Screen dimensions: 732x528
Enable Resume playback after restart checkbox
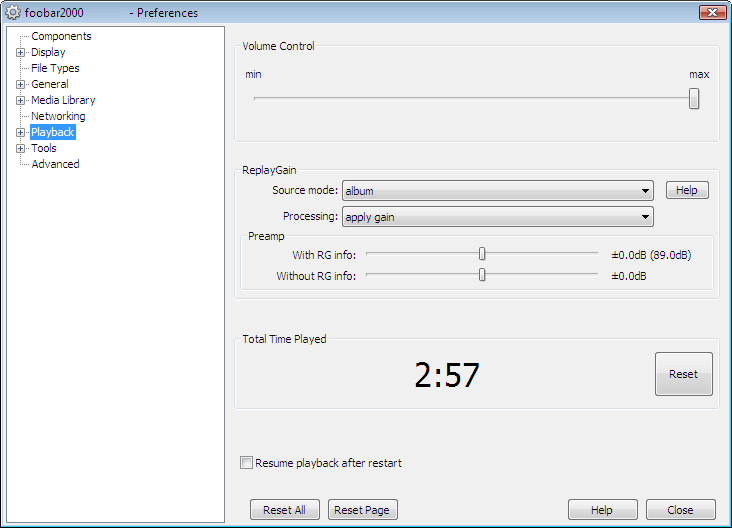246,463
